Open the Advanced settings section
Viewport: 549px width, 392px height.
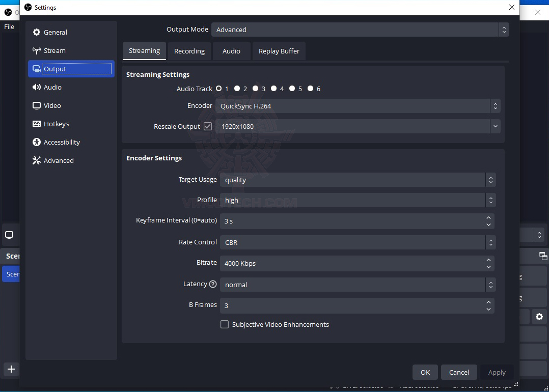[71, 161]
